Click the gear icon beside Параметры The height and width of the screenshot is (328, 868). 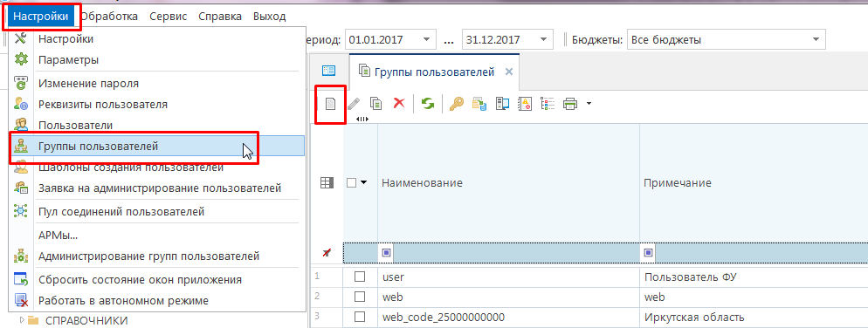[20, 59]
